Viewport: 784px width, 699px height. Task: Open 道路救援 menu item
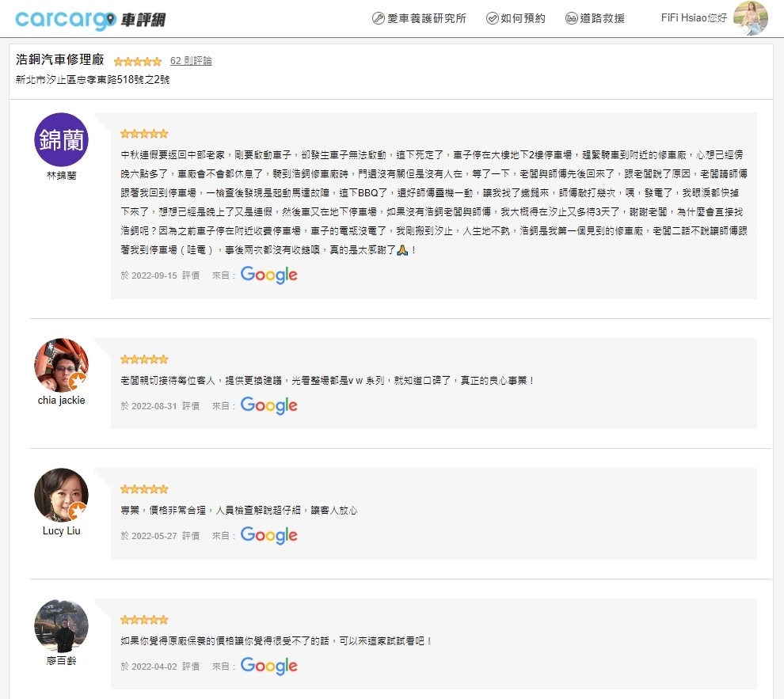pos(595,18)
